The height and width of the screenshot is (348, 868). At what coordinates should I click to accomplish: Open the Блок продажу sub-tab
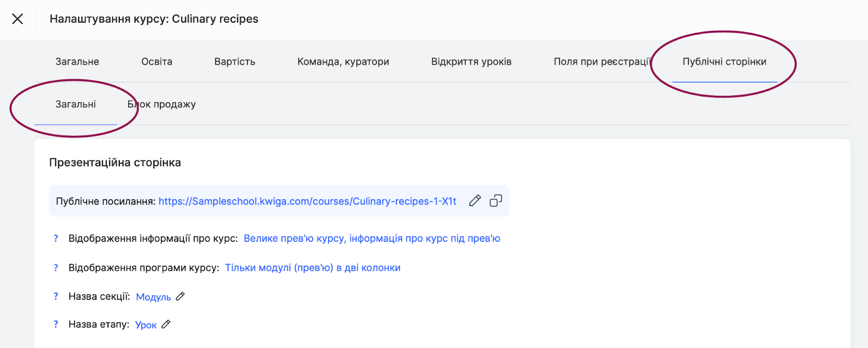point(162,104)
